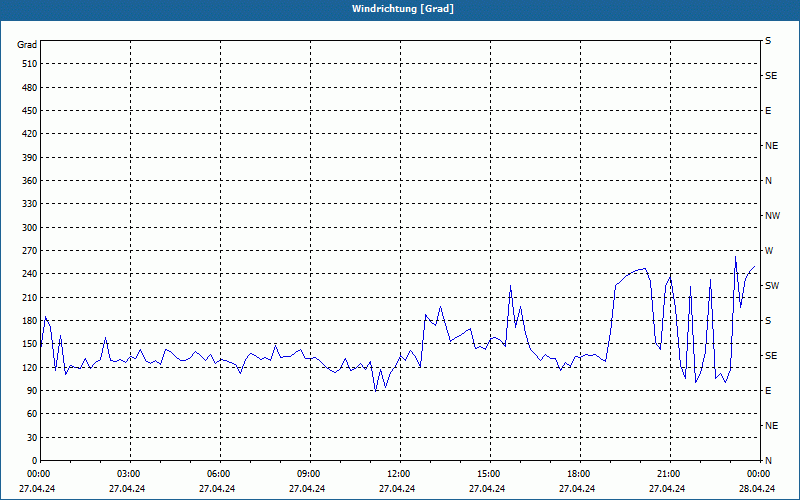Click the 180 degree axis label

point(30,320)
